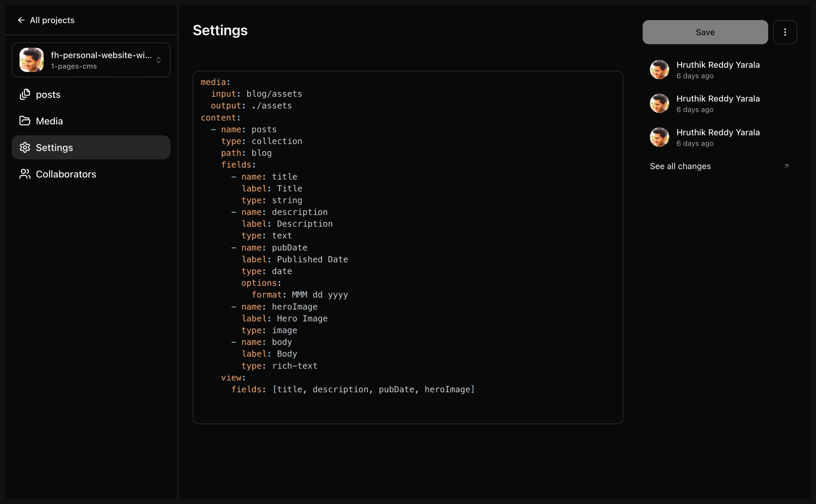Select first Hruthik Reddy Yarala change entry
This screenshot has width=816, height=504.
click(x=718, y=70)
